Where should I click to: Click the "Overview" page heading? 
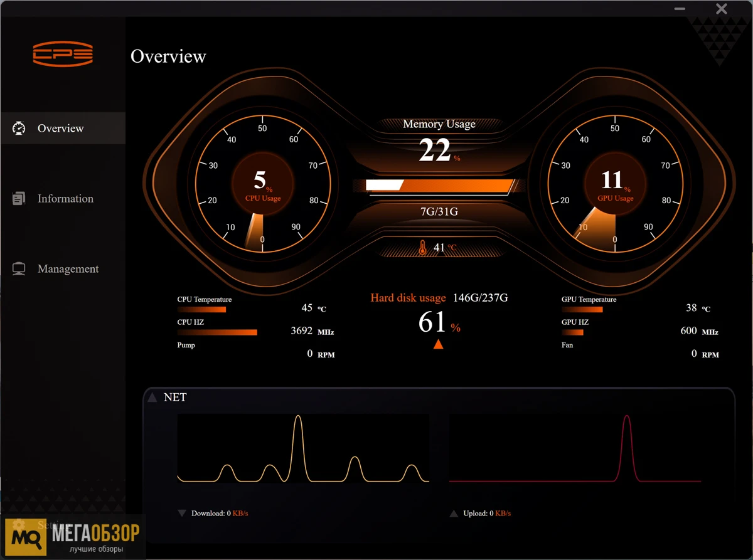coord(168,56)
